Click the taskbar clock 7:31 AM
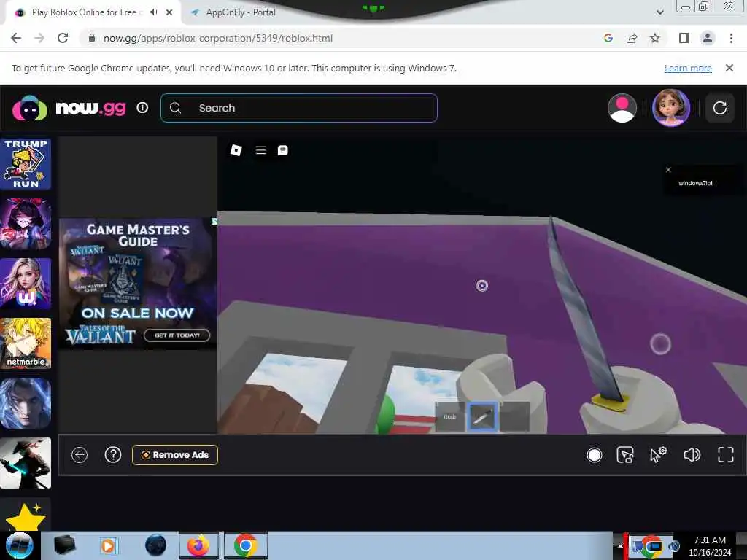747x560 pixels. click(709, 540)
